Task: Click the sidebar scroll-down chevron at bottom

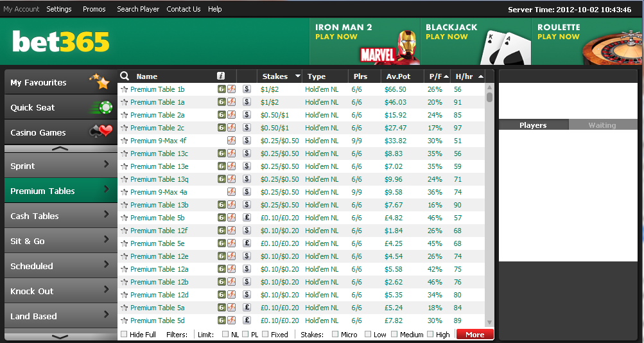Action: click(60, 337)
